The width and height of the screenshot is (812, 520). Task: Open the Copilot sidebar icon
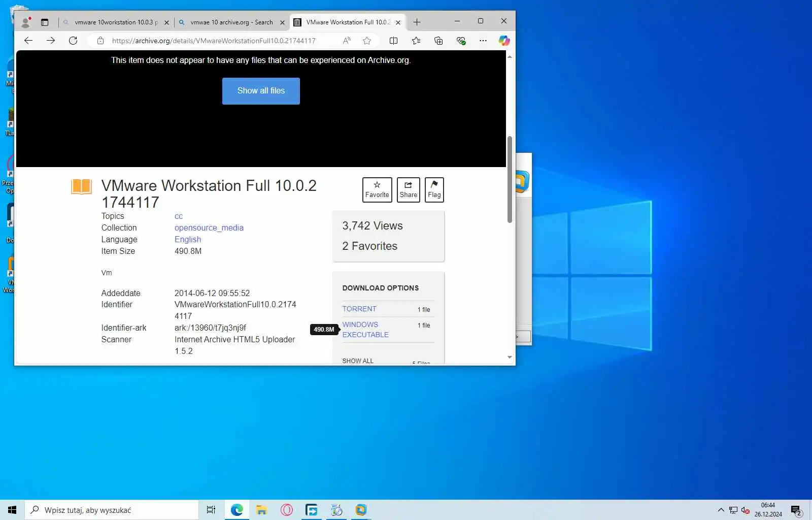[504, 41]
